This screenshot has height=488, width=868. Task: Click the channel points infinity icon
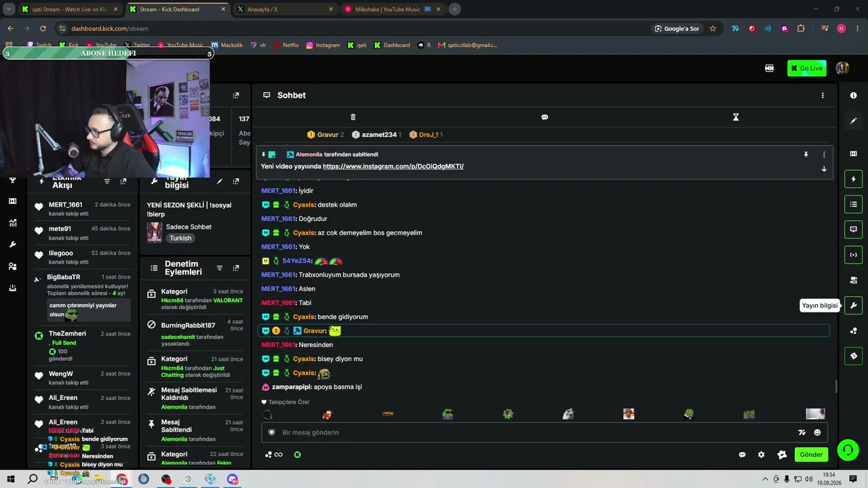(274, 455)
